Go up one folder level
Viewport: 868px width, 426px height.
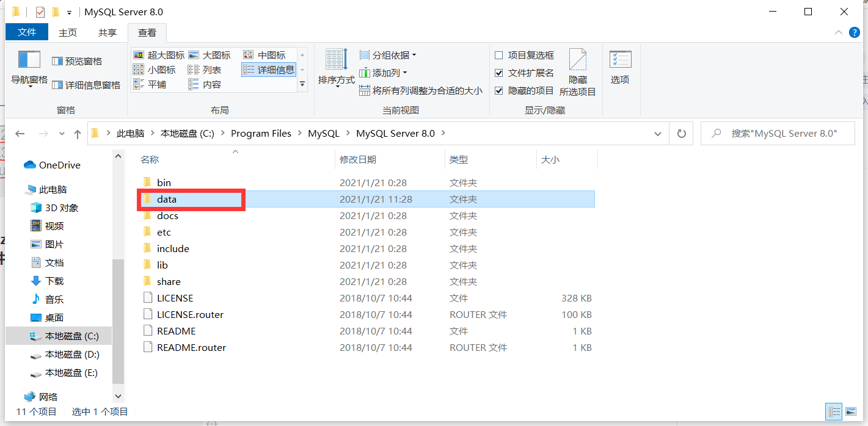[78, 134]
